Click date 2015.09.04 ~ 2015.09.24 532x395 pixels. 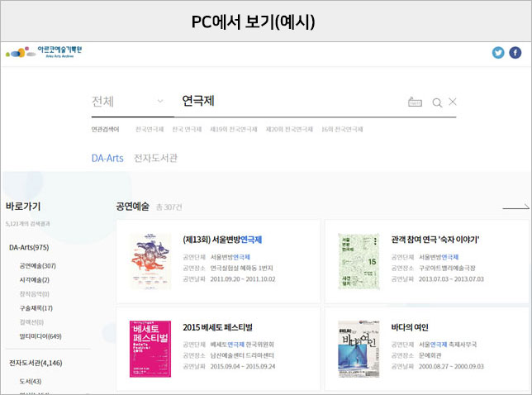pyautogui.click(x=243, y=367)
